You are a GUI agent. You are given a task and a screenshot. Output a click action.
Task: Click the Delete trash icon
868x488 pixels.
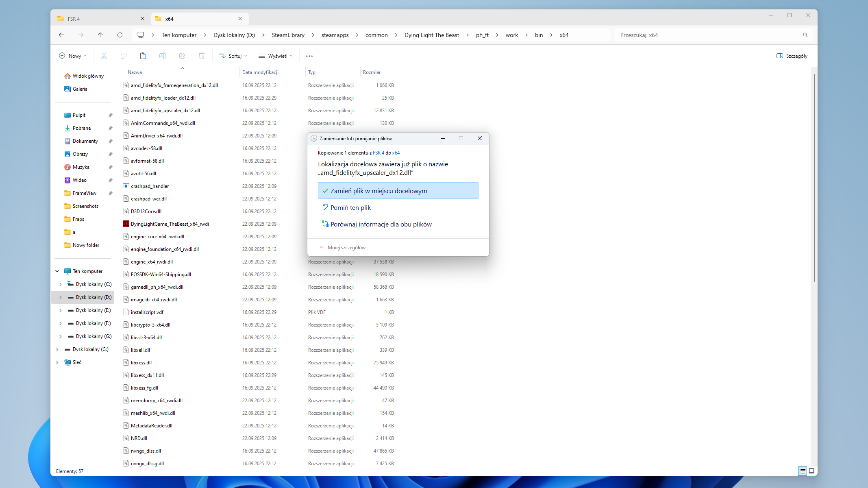(x=202, y=56)
